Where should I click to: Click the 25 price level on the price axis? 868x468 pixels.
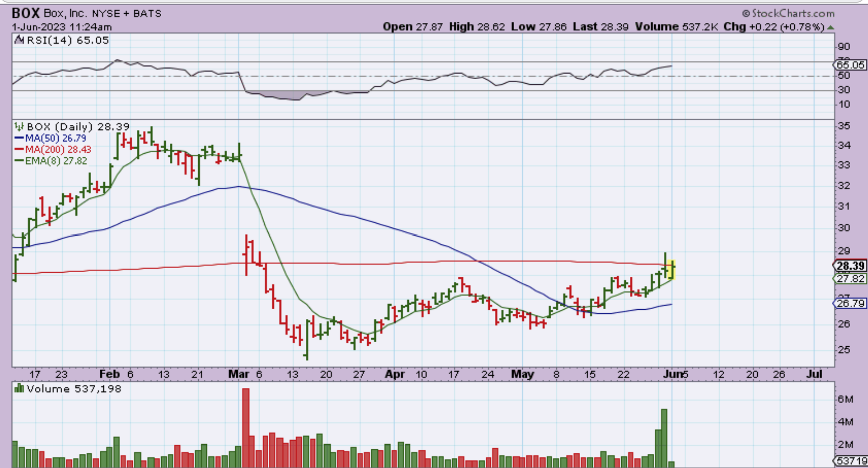coord(844,350)
